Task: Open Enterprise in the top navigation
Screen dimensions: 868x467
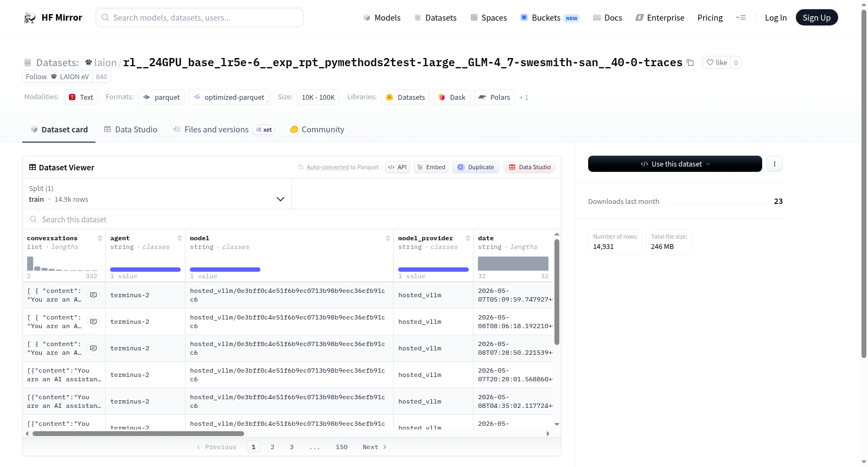Action: point(660,17)
